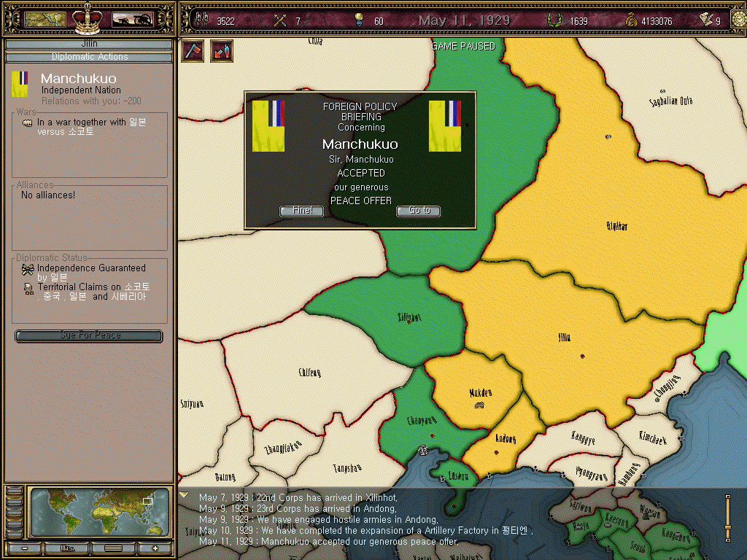Click Sue For Peace button
The image size is (747, 560).
[x=89, y=335]
